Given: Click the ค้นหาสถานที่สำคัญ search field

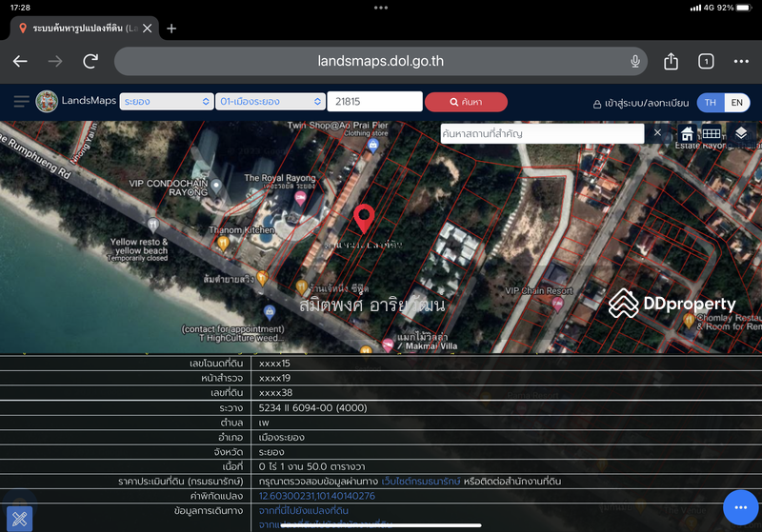Looking at the screenshot, I should (x=542, y=133).
